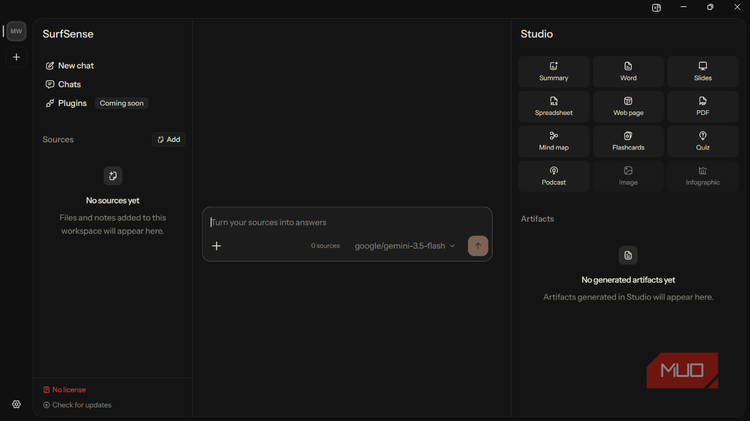Click the SurfSense workspace title
Viewport: 750px width, 421px height.
68,34
